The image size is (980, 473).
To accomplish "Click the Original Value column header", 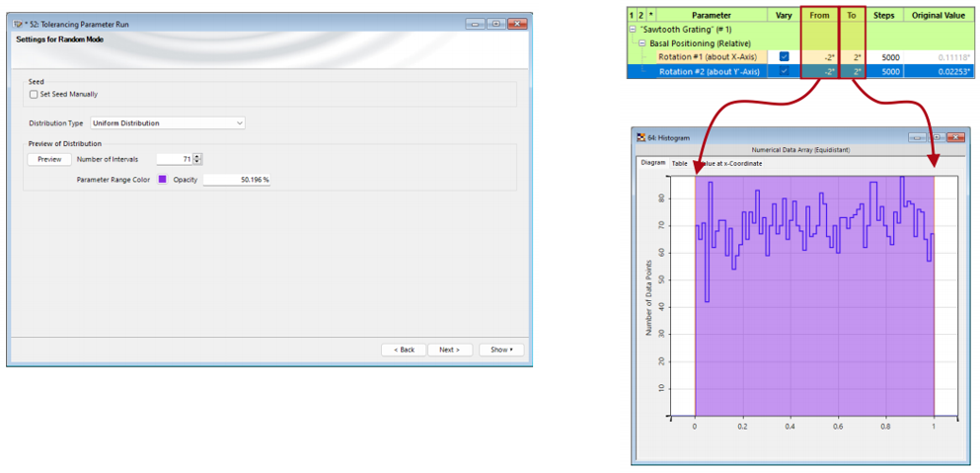I will tap(939, 15).
